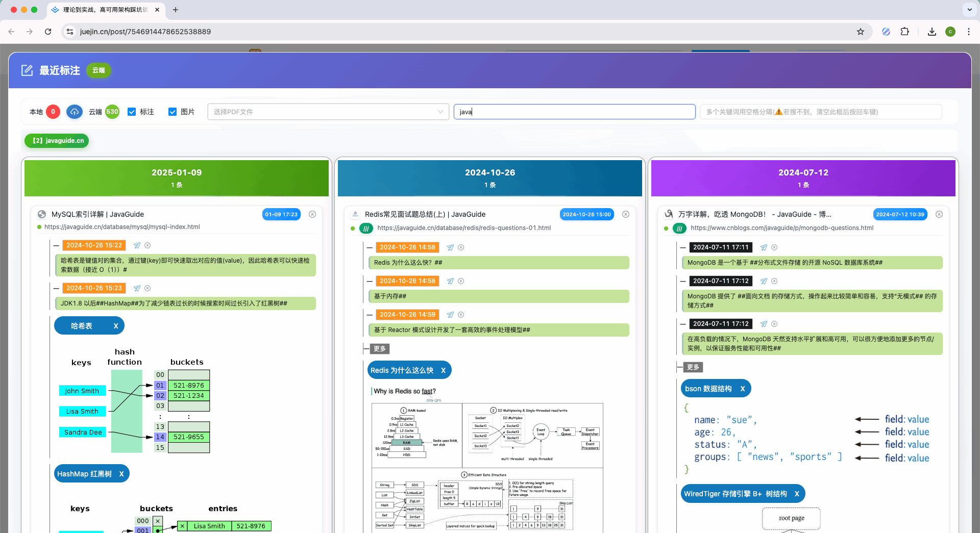This screenshot has height=533, width=980.
Task: Remove the 哈希表 image tag
Action: tap(116, 326)
